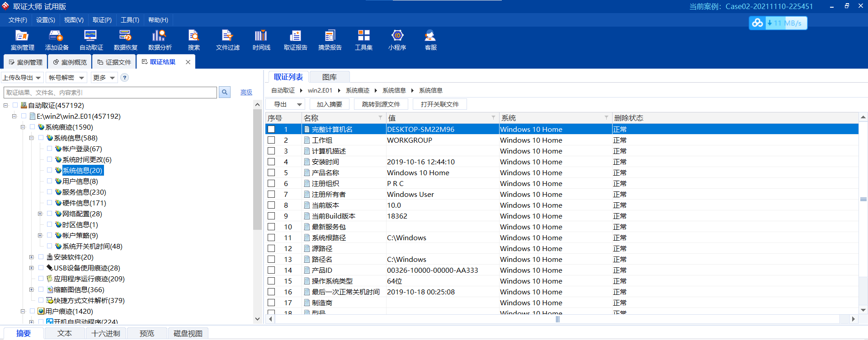Click the 跳转到源文件 button
868x340 pixels.
tap(381, 104)
